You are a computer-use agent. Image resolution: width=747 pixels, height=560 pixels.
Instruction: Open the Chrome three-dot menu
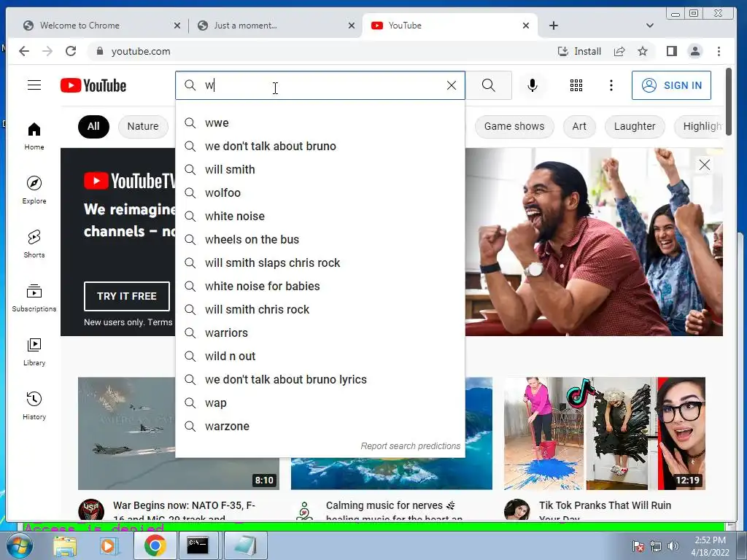point(719,51)
